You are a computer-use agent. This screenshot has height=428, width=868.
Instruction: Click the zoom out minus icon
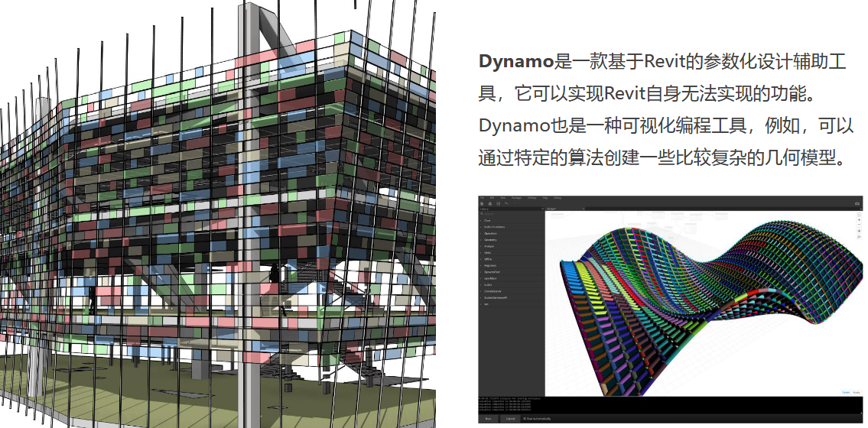[859, 225]
